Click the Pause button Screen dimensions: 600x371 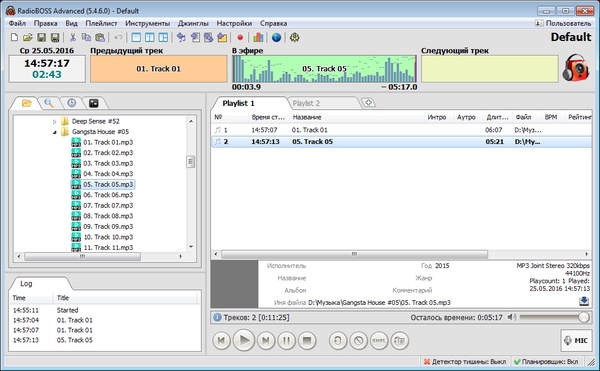coord(286,340)
